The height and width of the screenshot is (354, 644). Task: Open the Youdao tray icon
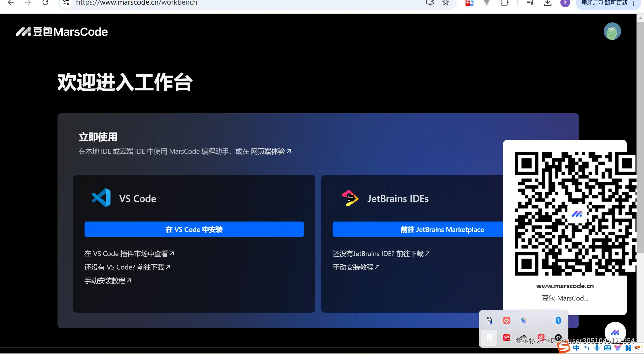pos(506,338)
